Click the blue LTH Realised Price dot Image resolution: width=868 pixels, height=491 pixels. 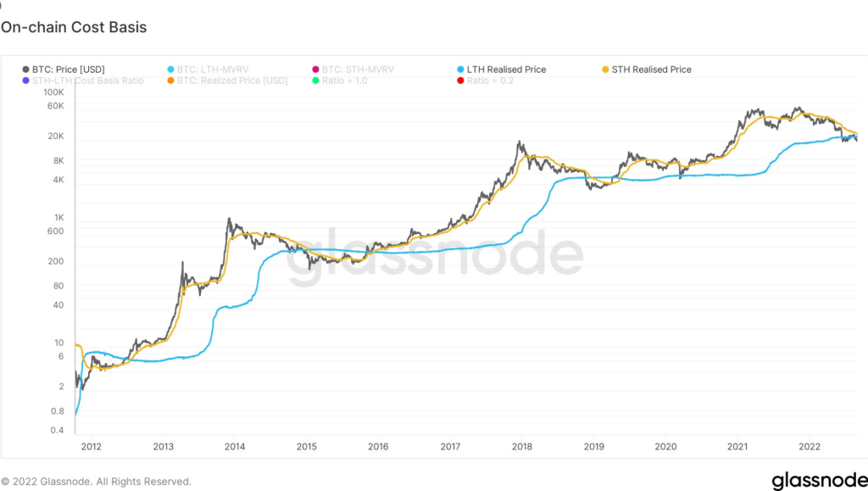point(460,70)
